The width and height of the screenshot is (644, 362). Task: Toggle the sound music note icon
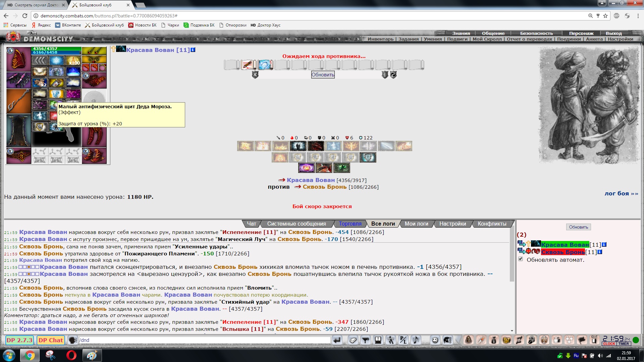coord(416,340)
